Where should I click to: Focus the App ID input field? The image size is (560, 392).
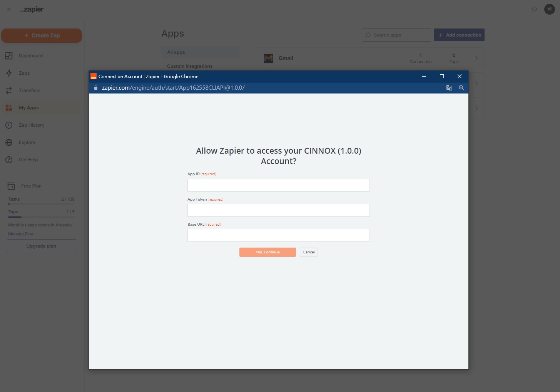(x=279, y=185)
